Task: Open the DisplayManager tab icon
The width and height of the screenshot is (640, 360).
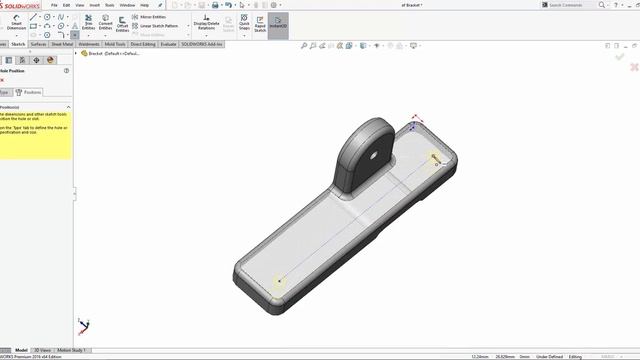Action: tap(50, 60)
